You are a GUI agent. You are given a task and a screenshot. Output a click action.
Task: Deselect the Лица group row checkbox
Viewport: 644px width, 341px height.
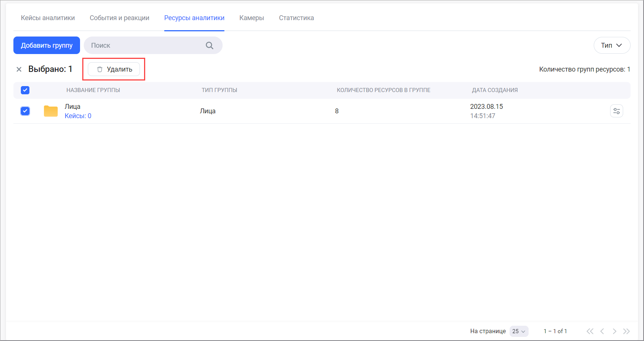pos(25,111)
